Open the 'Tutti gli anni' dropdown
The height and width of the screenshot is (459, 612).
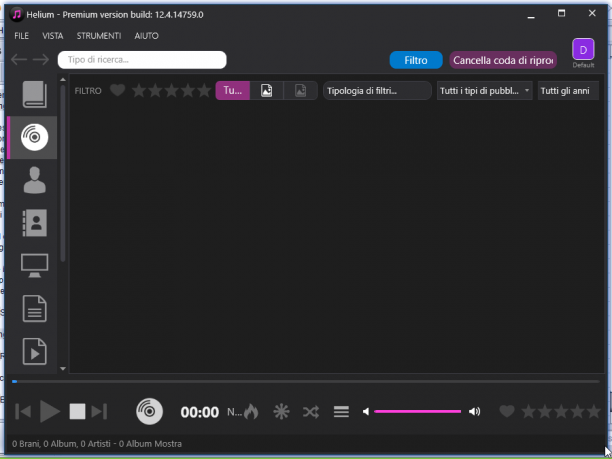coord(568,91)
